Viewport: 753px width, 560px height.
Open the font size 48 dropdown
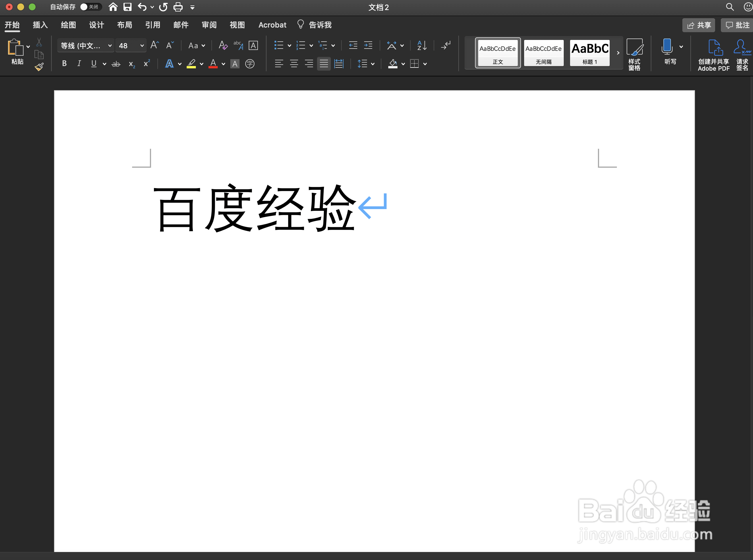(x=142, y=45)
